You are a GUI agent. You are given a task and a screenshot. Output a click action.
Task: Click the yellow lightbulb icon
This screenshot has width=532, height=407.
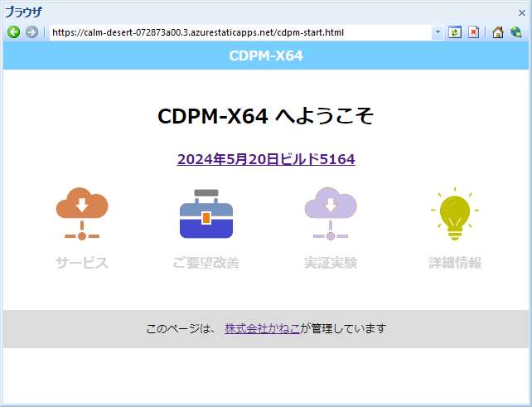455,214
